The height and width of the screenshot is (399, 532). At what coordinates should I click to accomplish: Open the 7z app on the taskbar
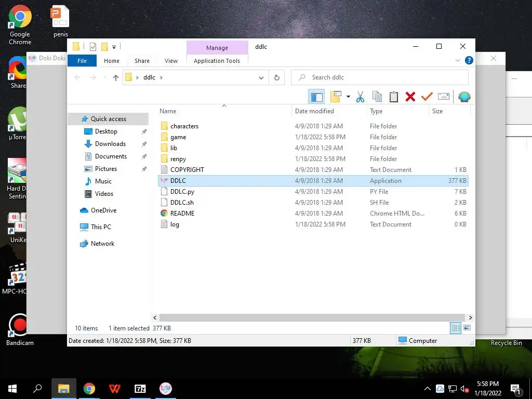140,389
